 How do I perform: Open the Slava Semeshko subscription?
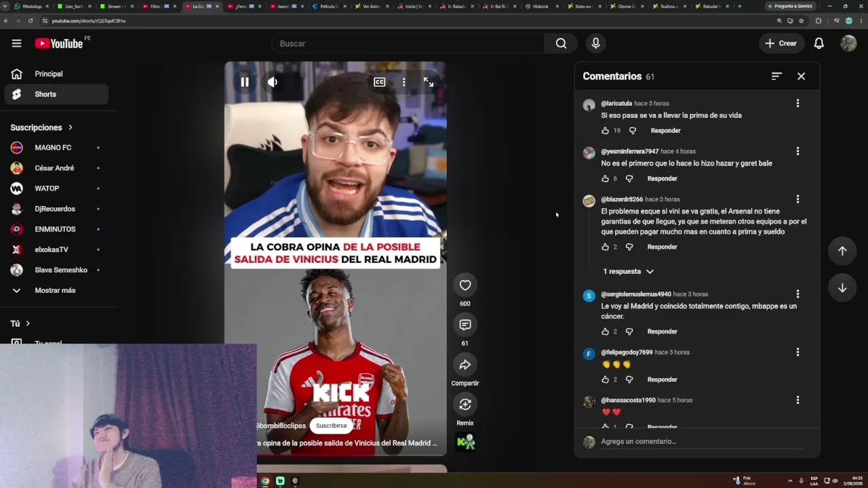(56, 270)
